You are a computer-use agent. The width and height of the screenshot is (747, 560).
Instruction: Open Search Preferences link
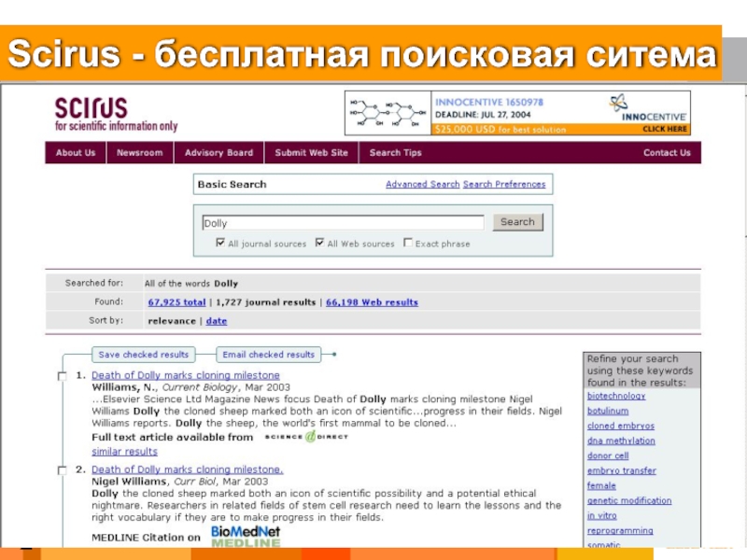click(504, 184)
